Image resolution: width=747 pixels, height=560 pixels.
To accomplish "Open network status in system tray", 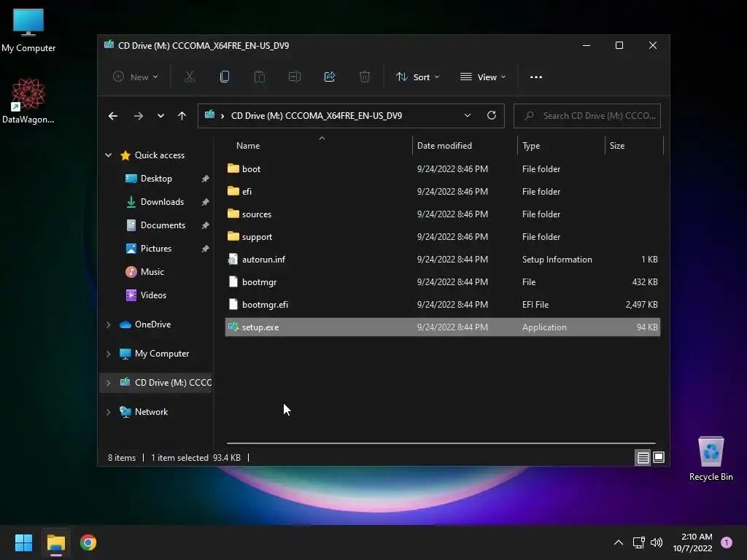I will (638, 542).
